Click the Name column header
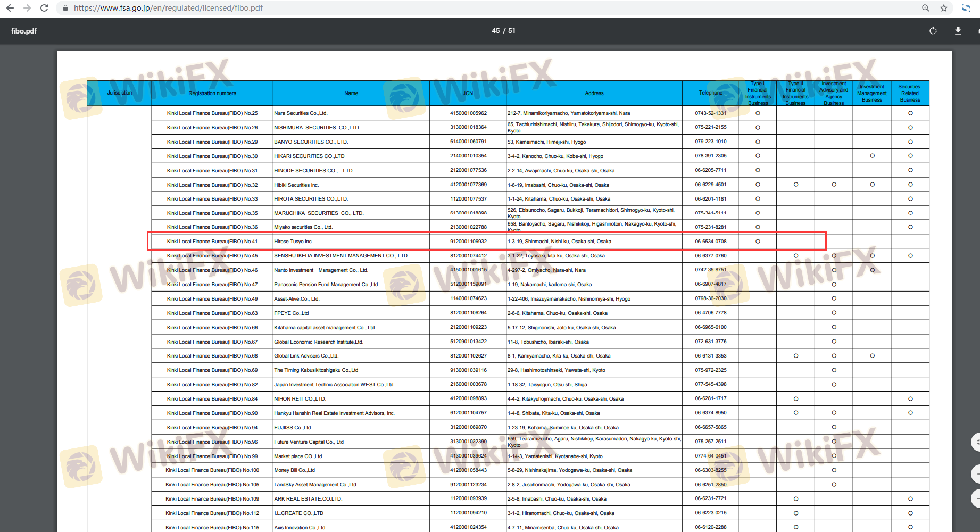 (x=351, y=94)
